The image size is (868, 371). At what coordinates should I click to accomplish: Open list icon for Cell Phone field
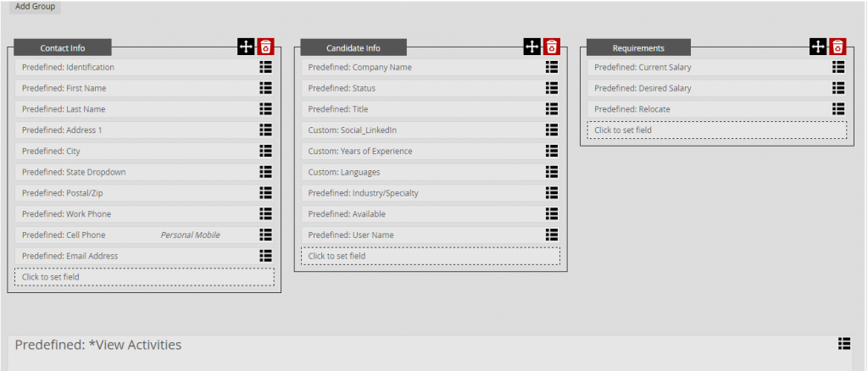click(x=265, y=235)
